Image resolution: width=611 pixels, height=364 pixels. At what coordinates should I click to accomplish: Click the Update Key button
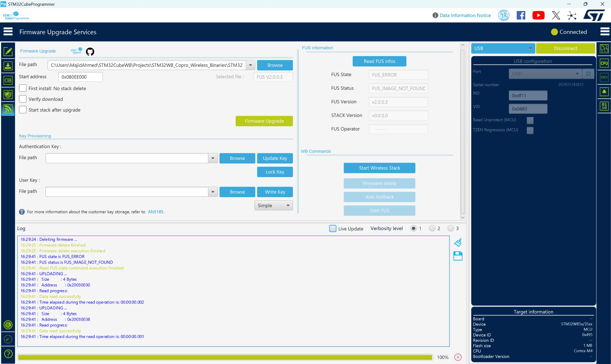275,158
